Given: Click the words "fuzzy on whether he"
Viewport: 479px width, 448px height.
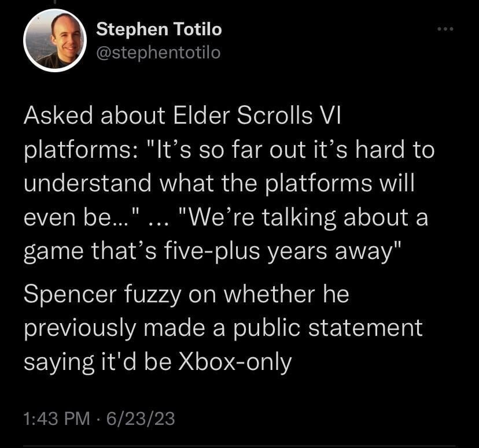Looking at the screenshot, I should point(237,295).
